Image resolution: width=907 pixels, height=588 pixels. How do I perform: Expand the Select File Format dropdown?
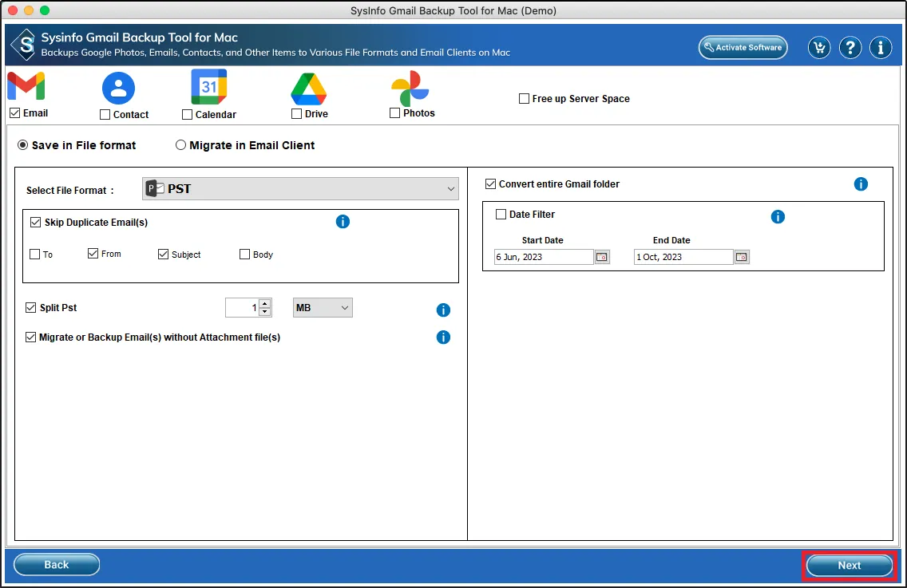click(300, 189)
